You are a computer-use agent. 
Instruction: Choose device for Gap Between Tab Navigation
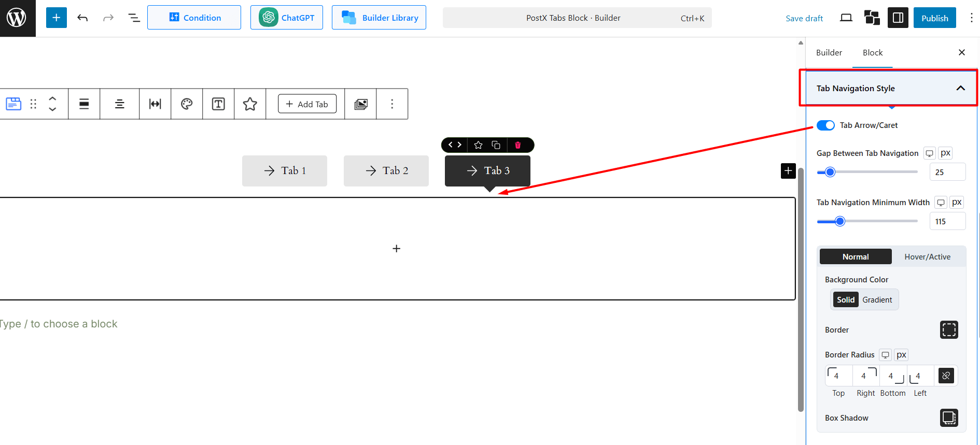929,153
